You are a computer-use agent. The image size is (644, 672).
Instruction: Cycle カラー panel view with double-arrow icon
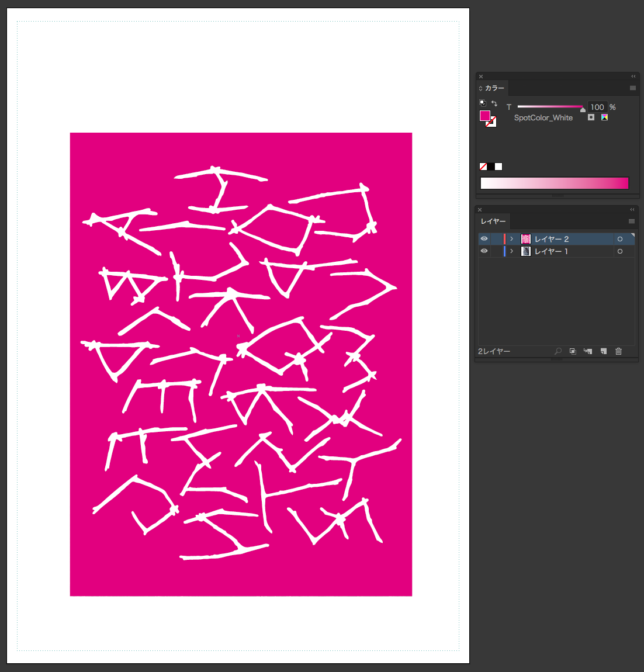[481, 88]
